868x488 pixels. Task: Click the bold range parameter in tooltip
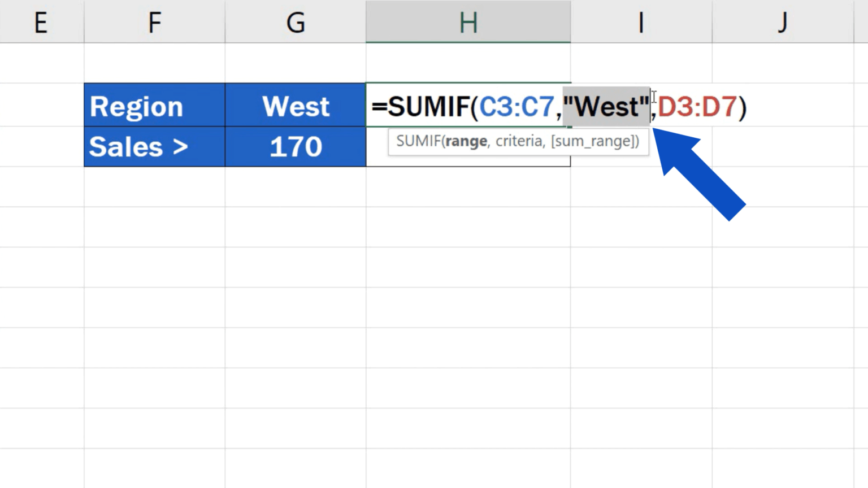(466, 142)
